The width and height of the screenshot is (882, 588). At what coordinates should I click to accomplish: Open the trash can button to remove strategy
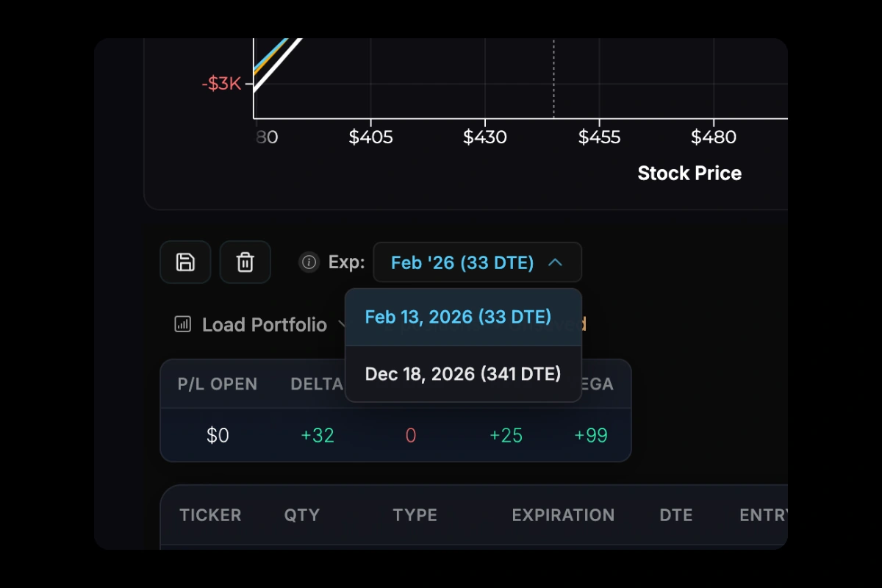click(245, 262)
